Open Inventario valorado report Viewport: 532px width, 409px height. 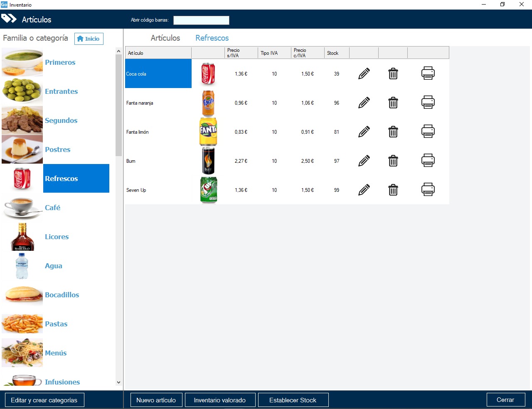(x=219, y=400)
